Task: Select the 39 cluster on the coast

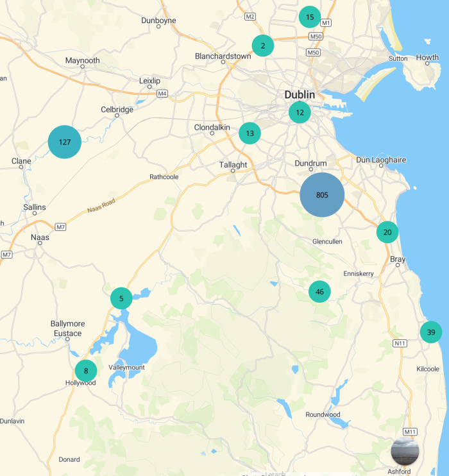Action: coord(431,332)
